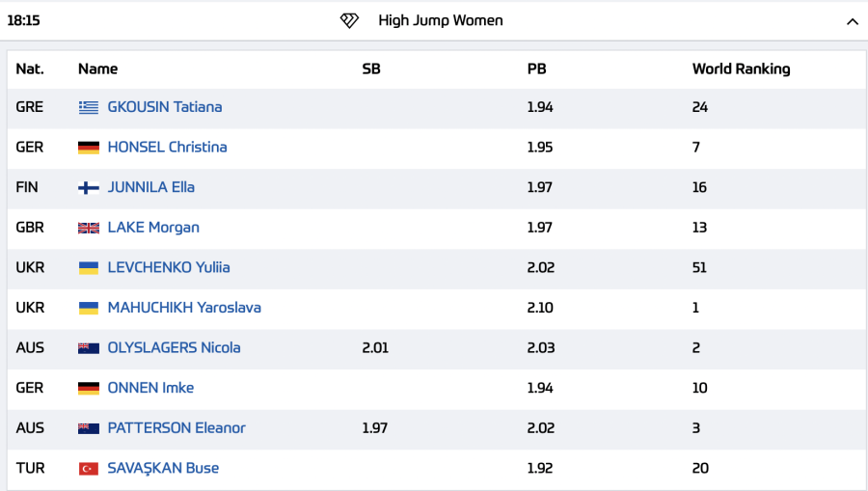Image resolution: width=868 pixels, height=491 pixels.
Task: Open ONNEN Imke athlete link
Action: [150, 388]
